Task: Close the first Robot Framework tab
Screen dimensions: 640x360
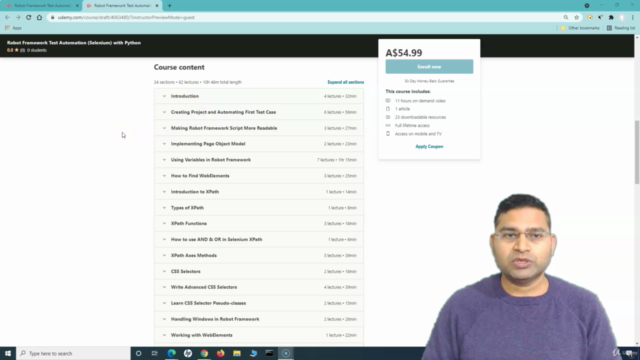Action: pyautogui.click(x=77, y=6)
